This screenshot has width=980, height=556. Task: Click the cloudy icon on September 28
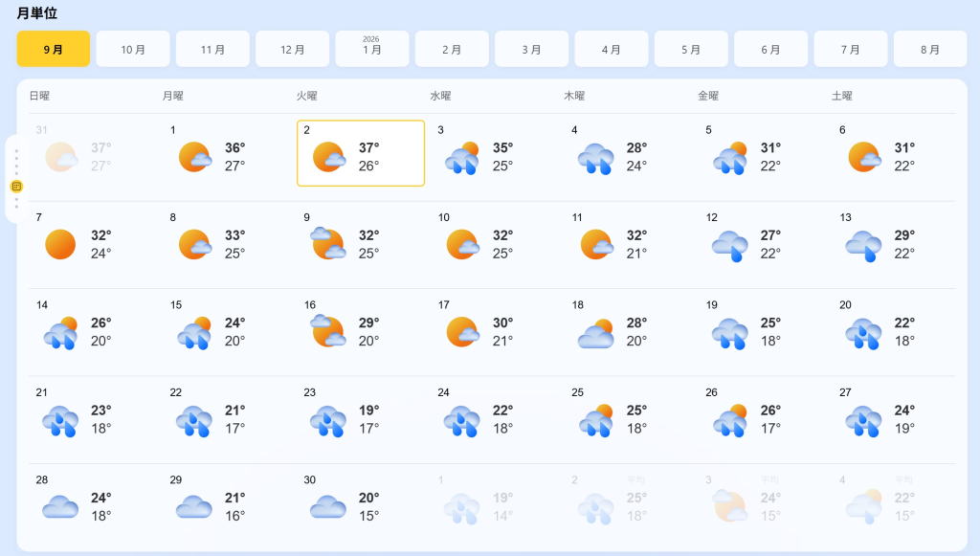click(60, 506)
